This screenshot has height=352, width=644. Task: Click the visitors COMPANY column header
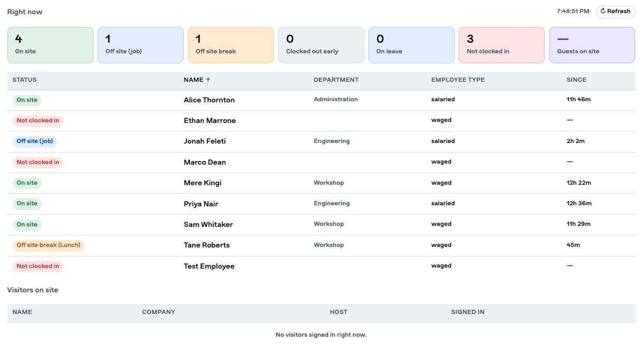pos(158,312)
